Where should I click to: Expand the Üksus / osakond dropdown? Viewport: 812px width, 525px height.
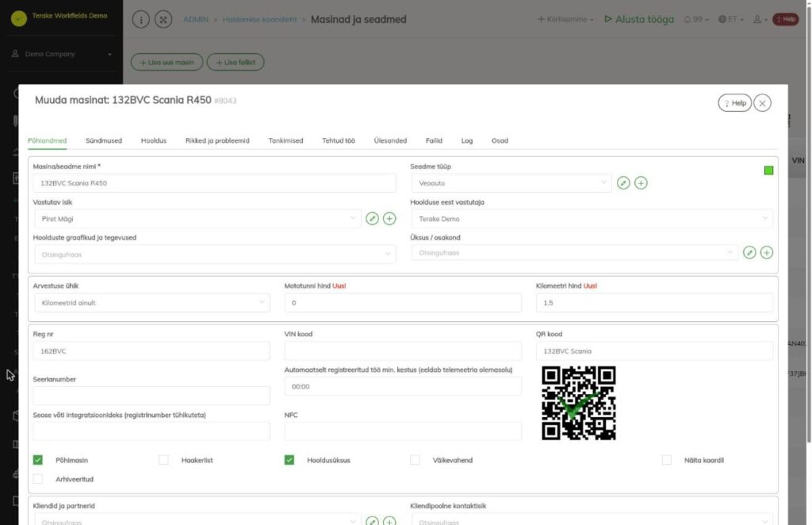(x=574, y=253)
